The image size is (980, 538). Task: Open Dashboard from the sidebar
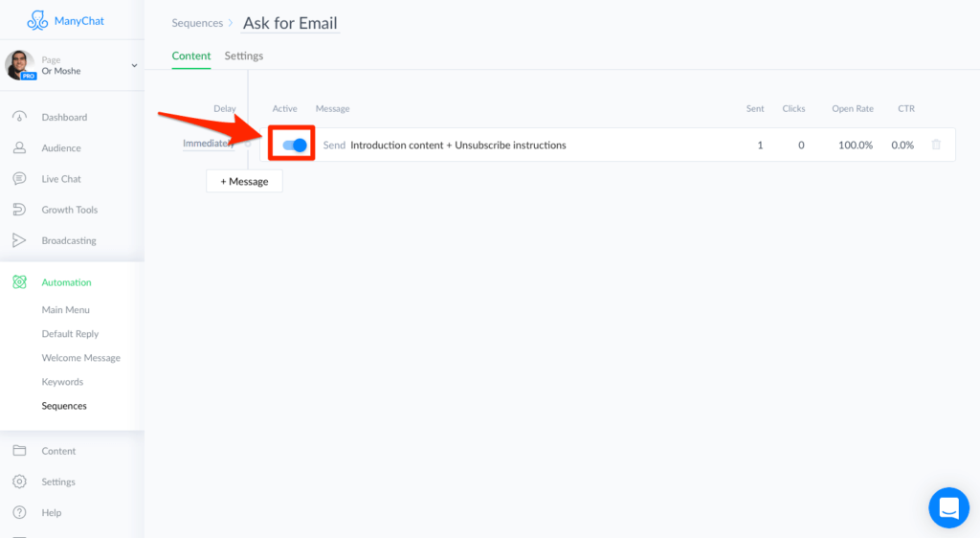[64, 117]
